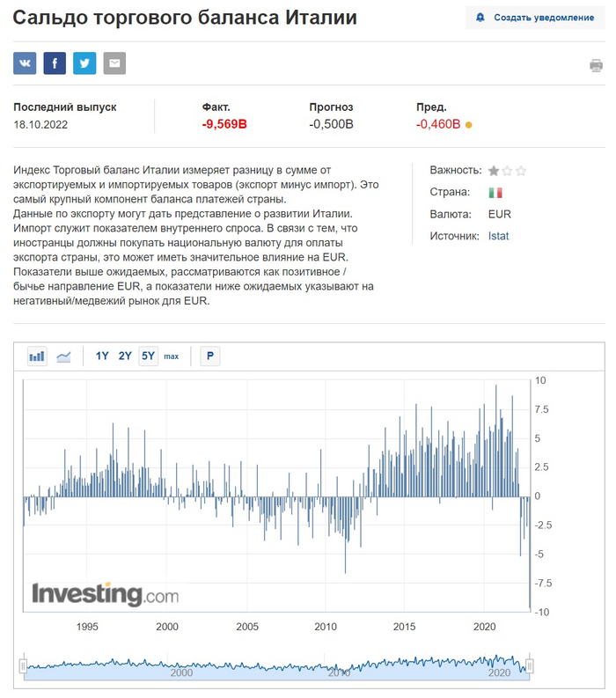Switch chart to bar (column) view
Image resolution: width=616 pixels, height=698 pixels.
point(37,356)
